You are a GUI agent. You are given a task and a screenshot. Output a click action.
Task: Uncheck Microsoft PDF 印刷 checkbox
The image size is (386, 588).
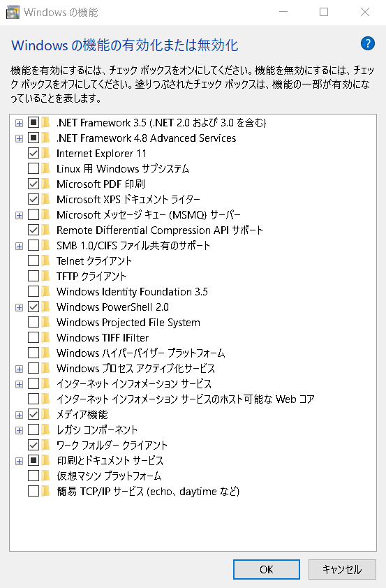coord(34,184)
